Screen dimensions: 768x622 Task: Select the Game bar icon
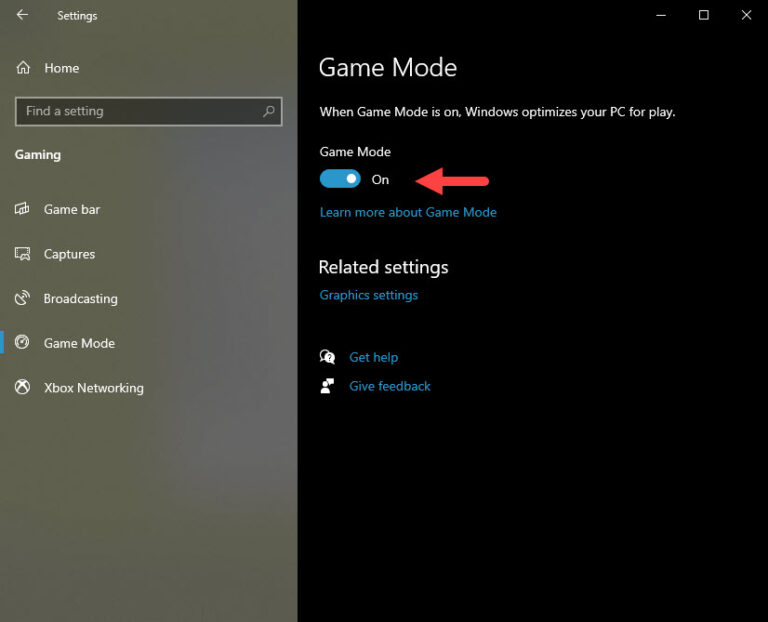click(22, 209)
